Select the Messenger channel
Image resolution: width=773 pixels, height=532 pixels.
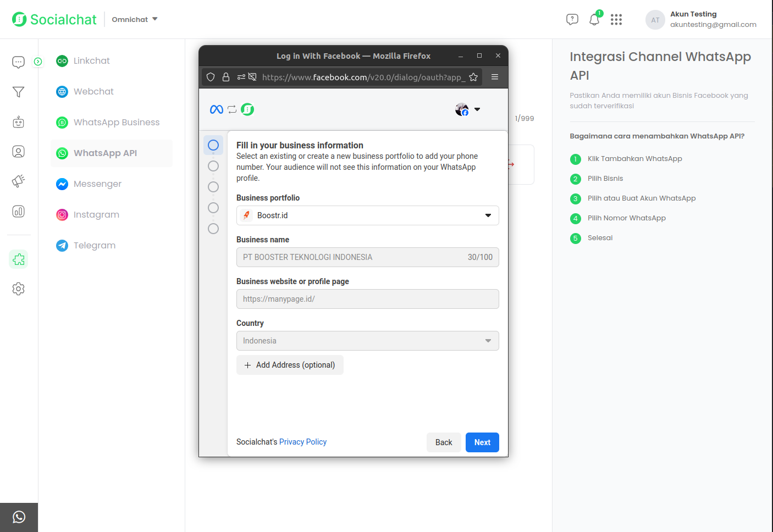(x=97, y=184)
